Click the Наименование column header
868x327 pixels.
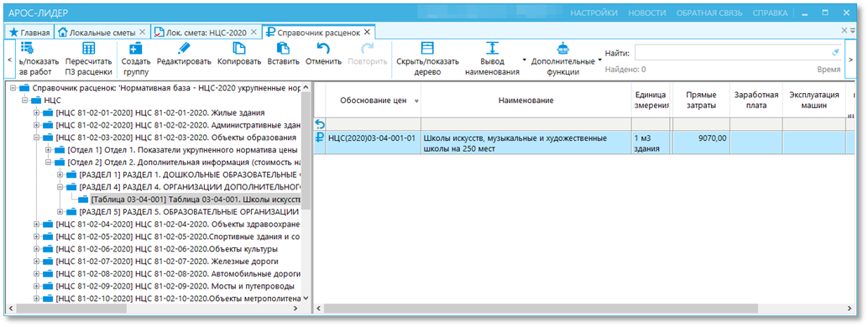click(x=526, y=100)
